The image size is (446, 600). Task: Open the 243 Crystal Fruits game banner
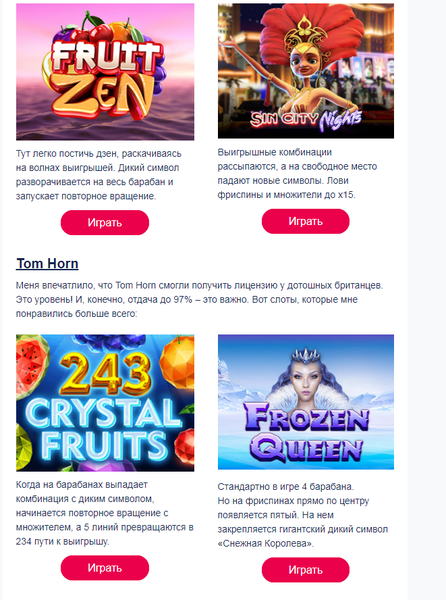105,403
